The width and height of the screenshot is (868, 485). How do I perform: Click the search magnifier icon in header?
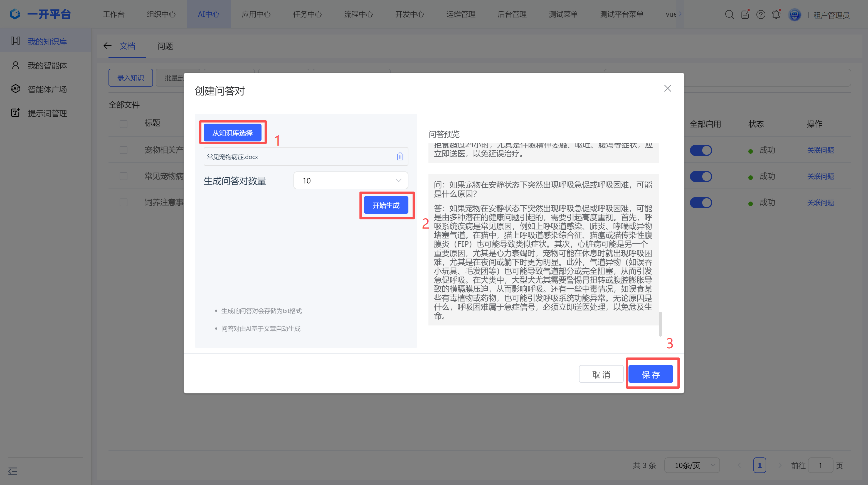tap(729, 14)
